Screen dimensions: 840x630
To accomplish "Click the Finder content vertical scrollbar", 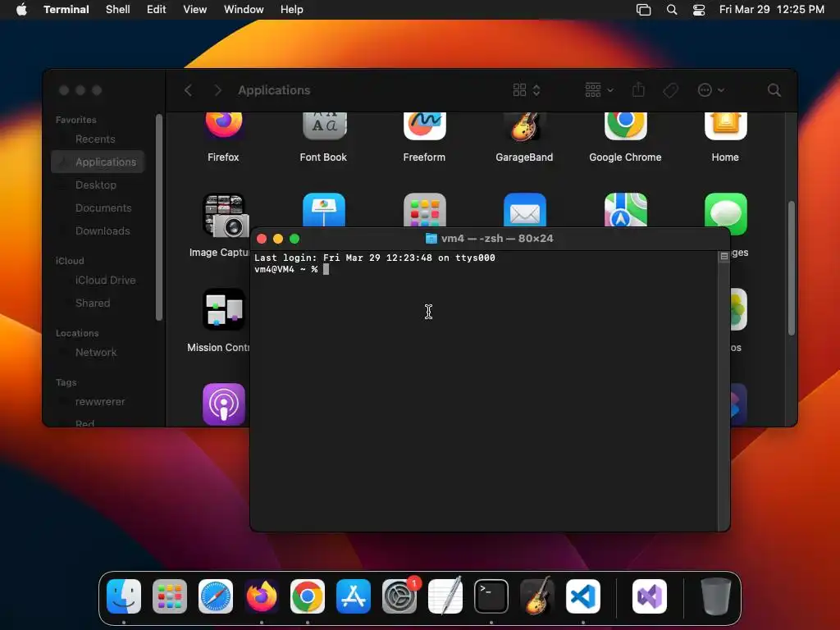I will click(x=792, y=268).
